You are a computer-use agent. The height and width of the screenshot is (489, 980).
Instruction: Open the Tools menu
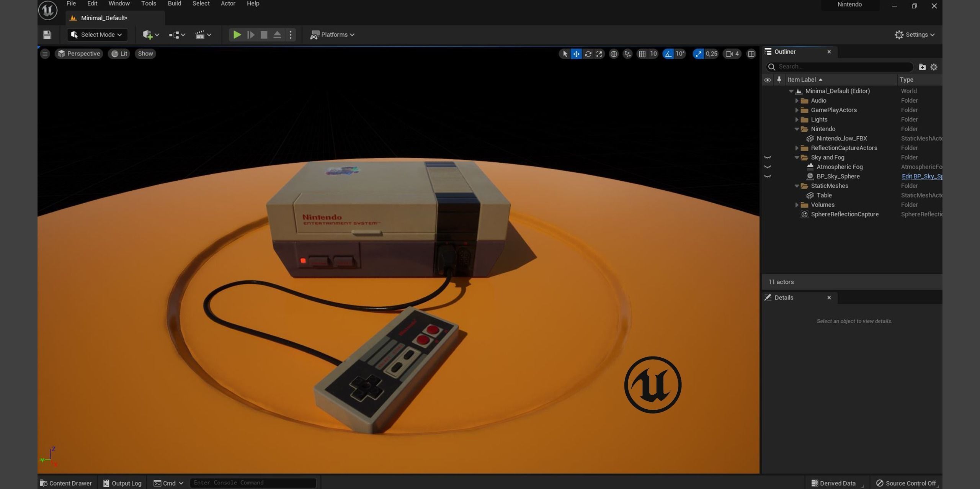point(149,3)
